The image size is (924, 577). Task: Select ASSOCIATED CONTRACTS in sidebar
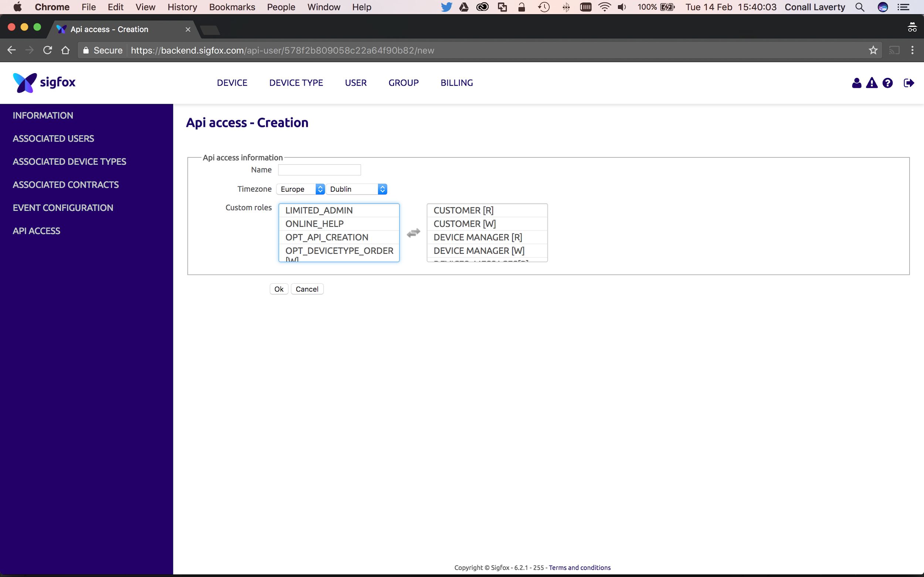[66, 185]
